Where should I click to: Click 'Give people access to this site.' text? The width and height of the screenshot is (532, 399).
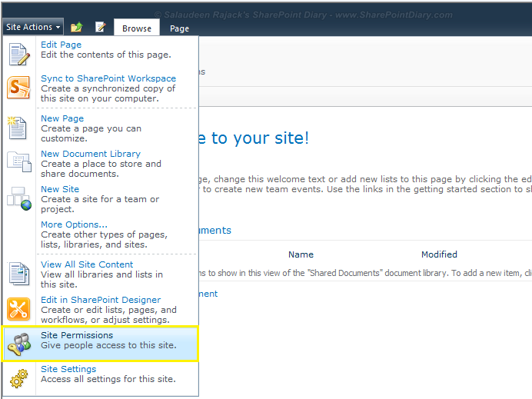click(x=108, y=345)
